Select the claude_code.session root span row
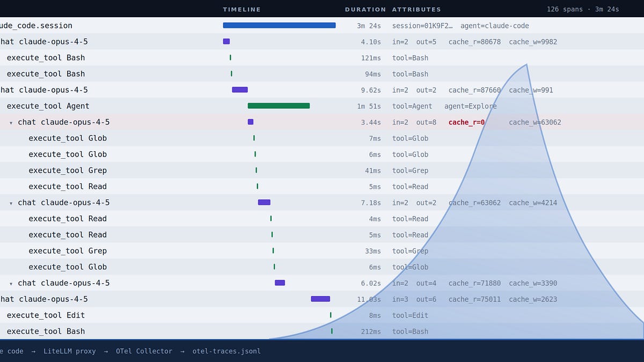 [322, 25]
